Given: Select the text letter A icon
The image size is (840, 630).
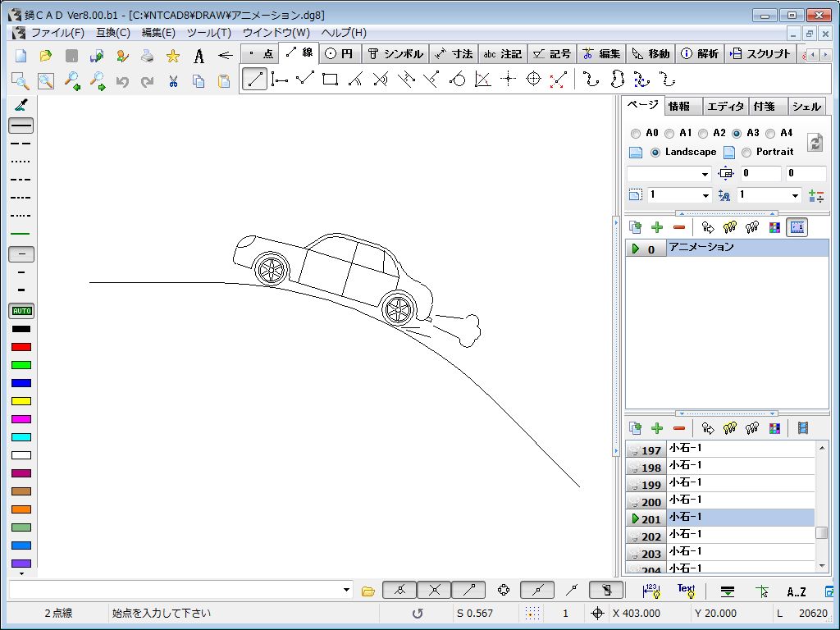Looking at the screenshot, I should (199, 56).
